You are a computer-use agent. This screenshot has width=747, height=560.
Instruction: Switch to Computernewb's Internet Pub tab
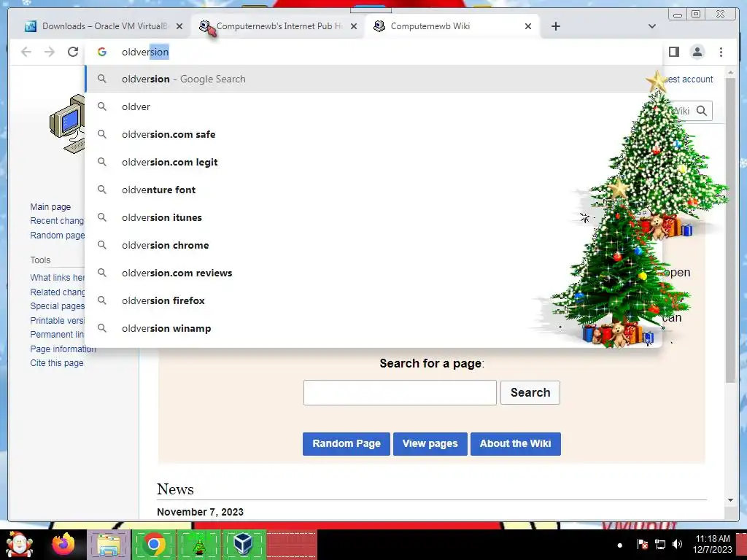(x=278, y=26)
